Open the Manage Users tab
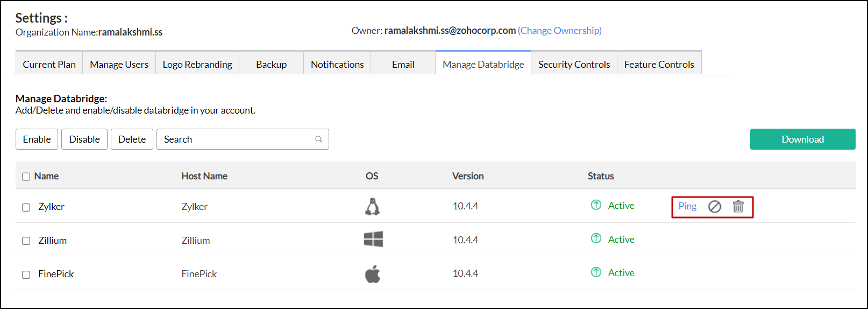The image size is (868, 309). click(119, 65)
